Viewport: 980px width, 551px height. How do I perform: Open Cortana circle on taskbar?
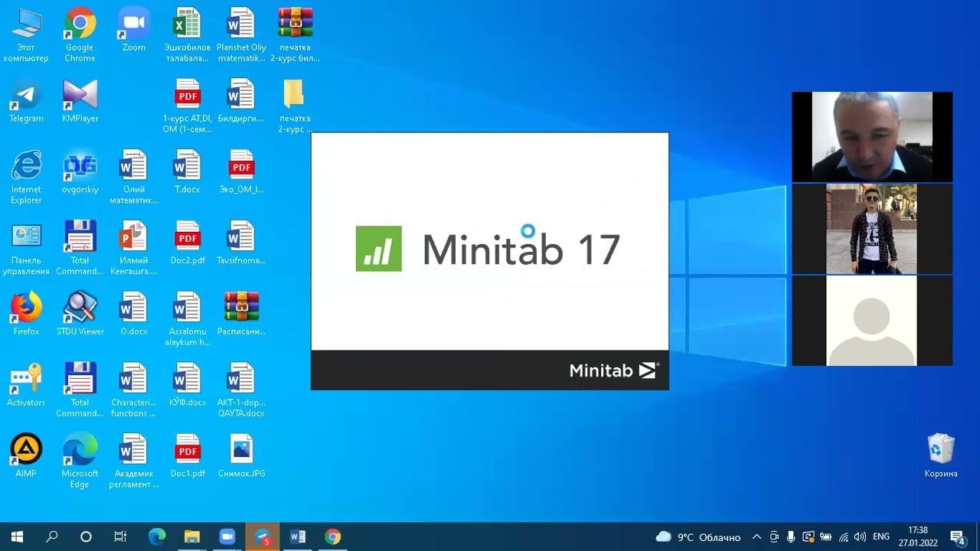click(x=86, y=536)
